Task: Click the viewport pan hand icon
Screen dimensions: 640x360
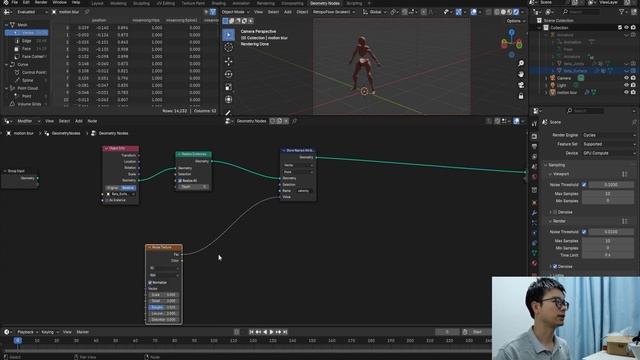Action: pyautogui.click(x=521, y=74)
